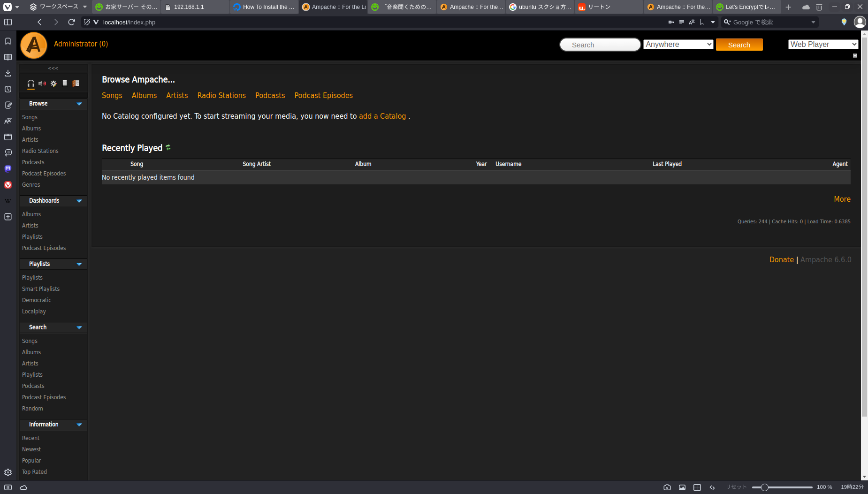Click the server information icon in the sidebar
868x494 pixels.
point(65,84)
